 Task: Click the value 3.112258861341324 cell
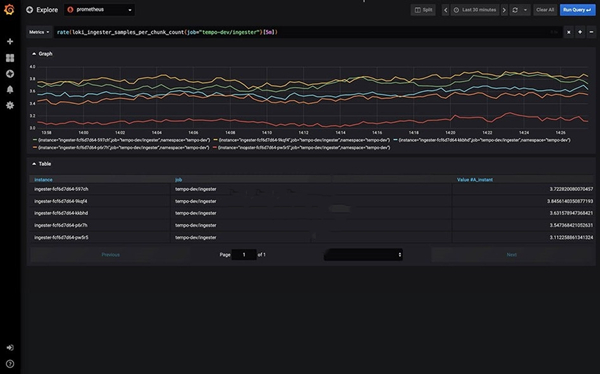pos(523,237)
